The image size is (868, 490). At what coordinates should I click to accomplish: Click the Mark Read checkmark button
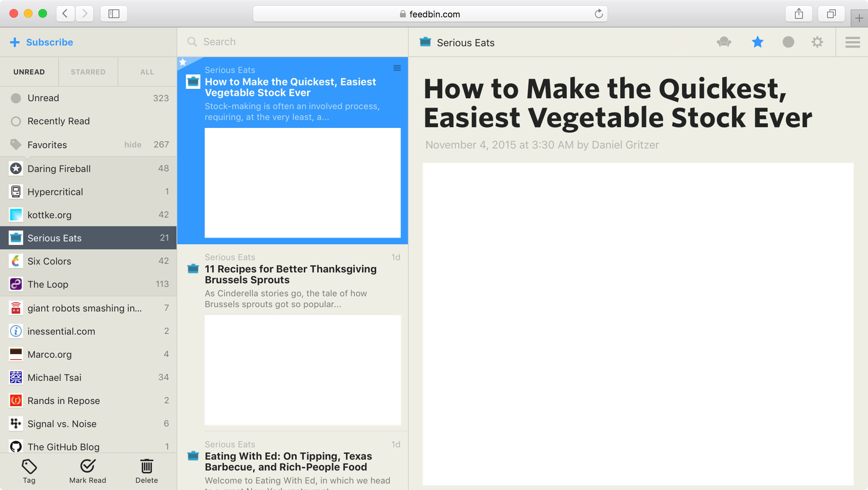pos(88,471)
